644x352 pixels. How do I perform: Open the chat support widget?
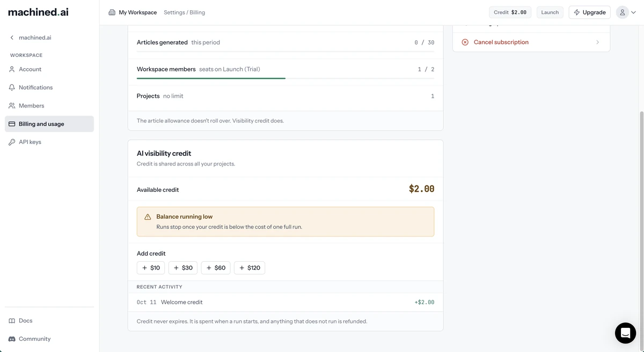(625, 333)
